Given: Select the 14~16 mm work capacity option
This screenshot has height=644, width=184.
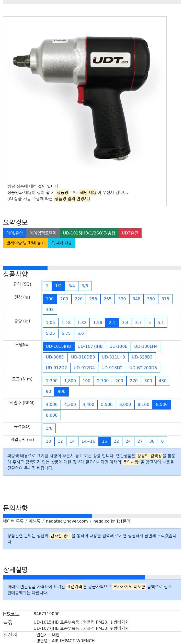Looking at the screenshot, I should pyautogui.click(x=88, y=441).
